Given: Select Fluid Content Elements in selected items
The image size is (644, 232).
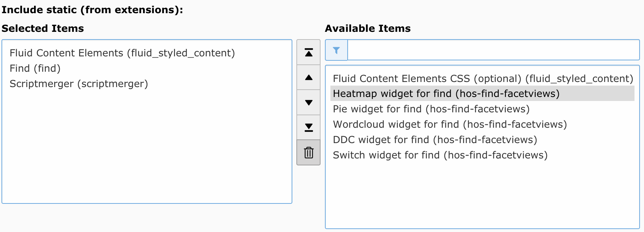Looking at the screenshot, I should 122,53.
